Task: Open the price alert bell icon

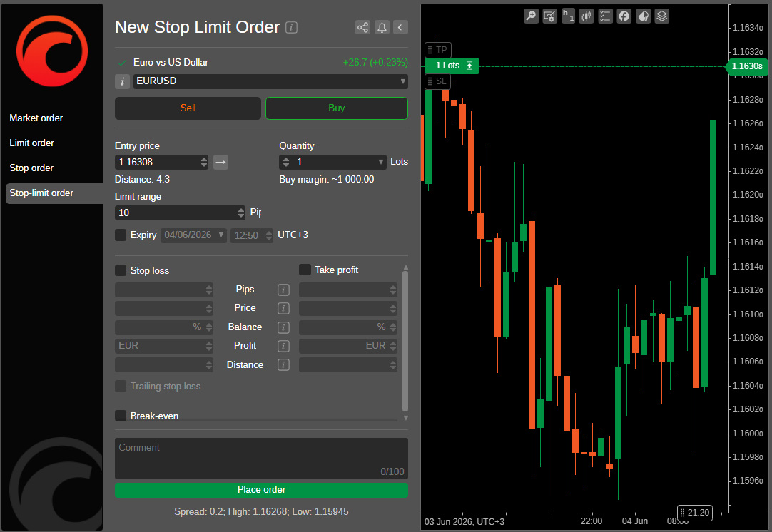Action: 382,27
